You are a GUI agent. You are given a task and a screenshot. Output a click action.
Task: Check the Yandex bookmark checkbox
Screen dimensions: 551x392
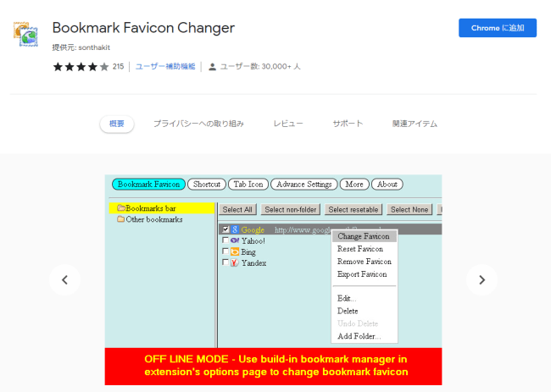(225, 262)
